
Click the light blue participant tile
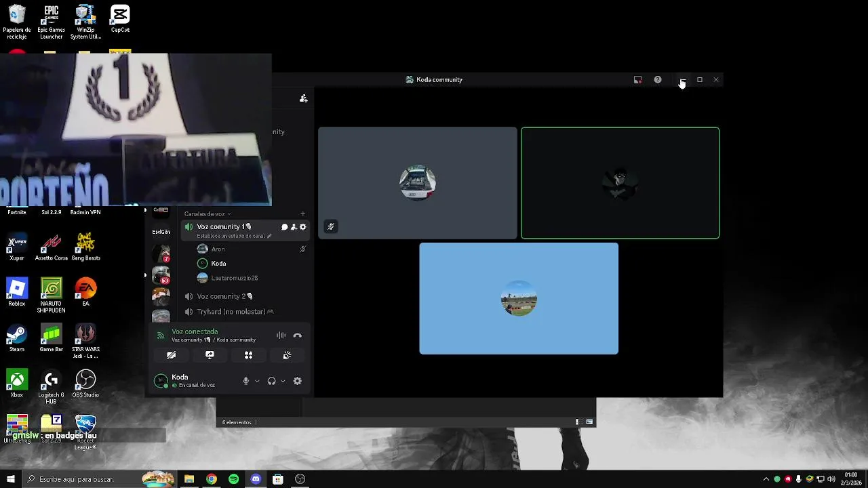coord(519,298)
